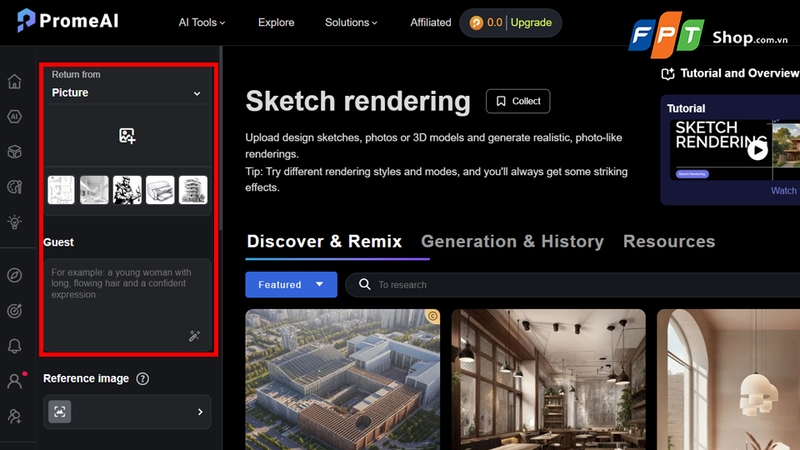Open the user profile icon in sidebar
The image size is (800, 450).
point(14,381)
